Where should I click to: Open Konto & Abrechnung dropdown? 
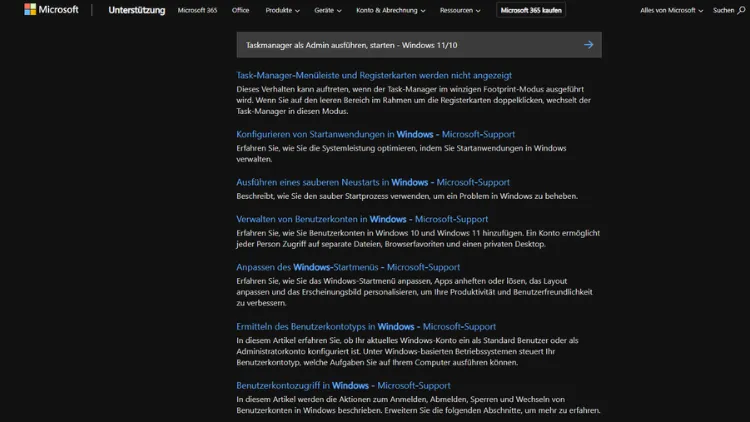390,10
